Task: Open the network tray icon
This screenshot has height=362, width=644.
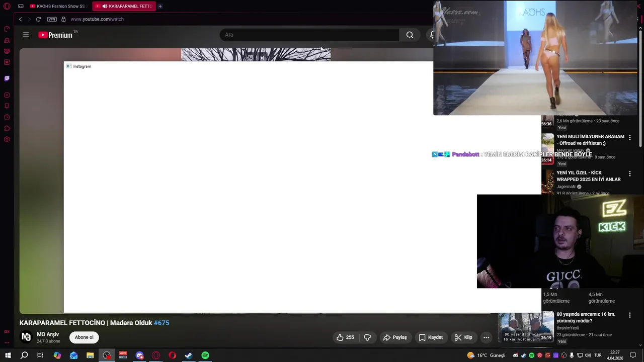Action: (580, 355)
